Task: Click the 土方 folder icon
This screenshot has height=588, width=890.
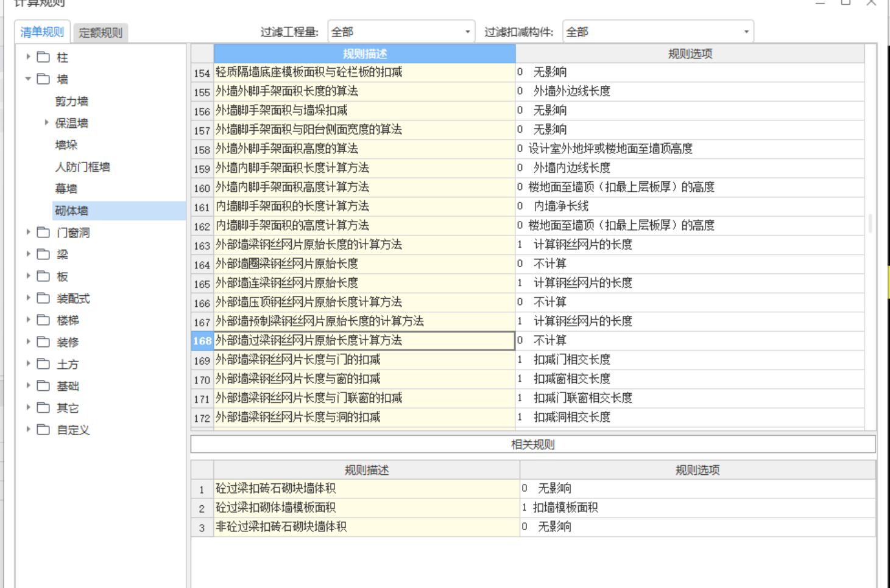Action: [x=43, y=364]
